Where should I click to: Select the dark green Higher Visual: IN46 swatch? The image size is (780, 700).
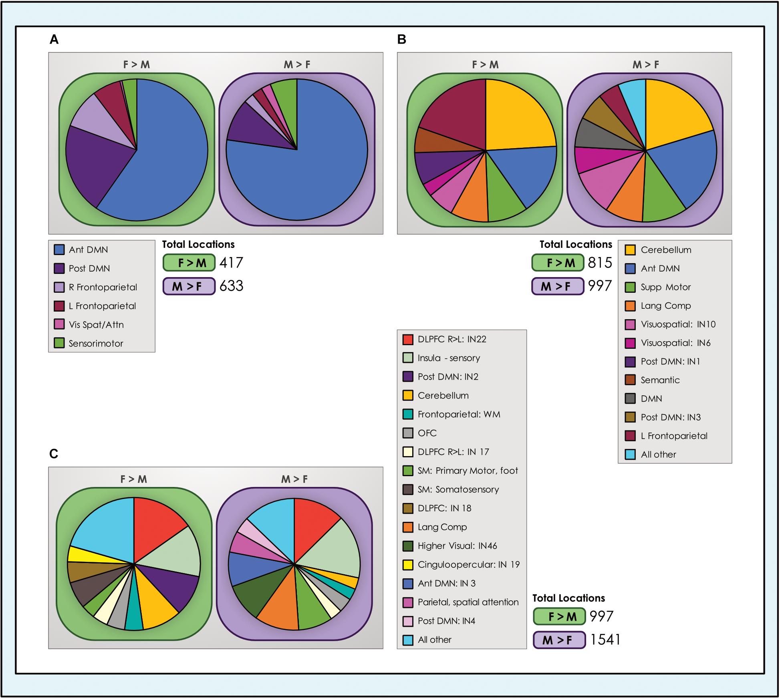click(x=408, y=546)
